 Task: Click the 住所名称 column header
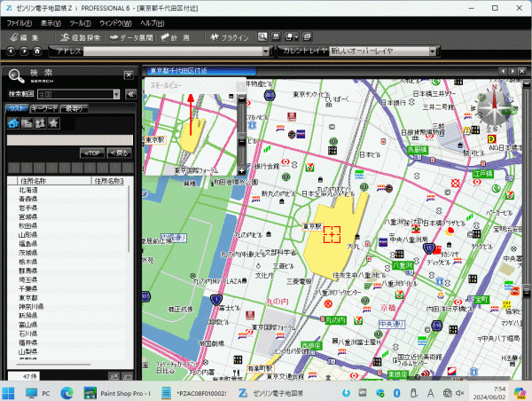pos(54,181)
